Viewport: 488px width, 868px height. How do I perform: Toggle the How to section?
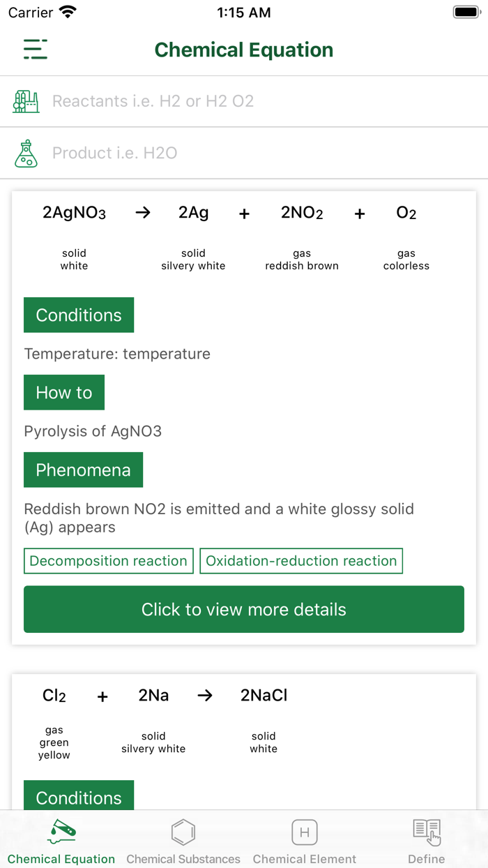pos(63,392)
